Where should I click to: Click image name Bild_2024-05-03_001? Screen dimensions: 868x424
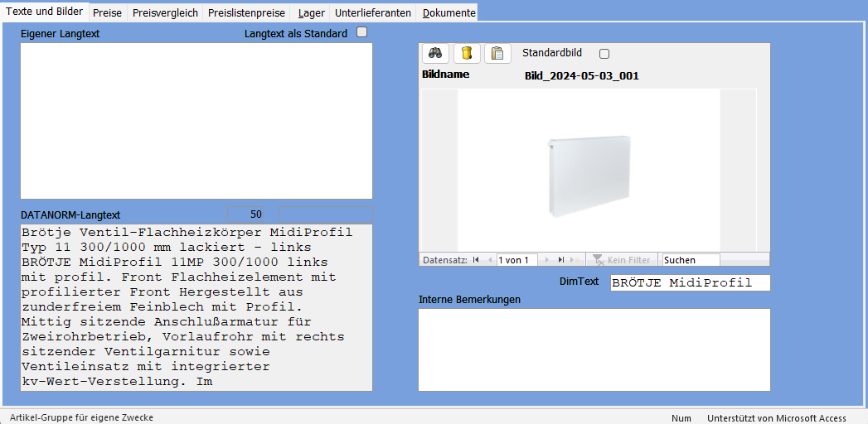pyautogui.click(x=582, y=76)
